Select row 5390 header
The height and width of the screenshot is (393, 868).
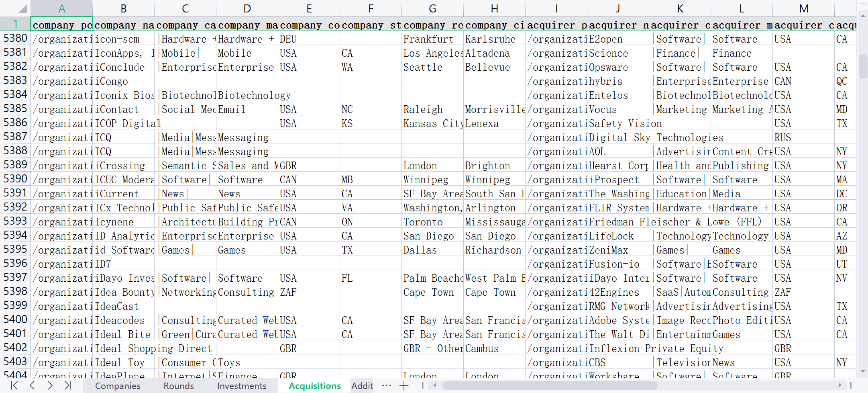tap(15, 179)
